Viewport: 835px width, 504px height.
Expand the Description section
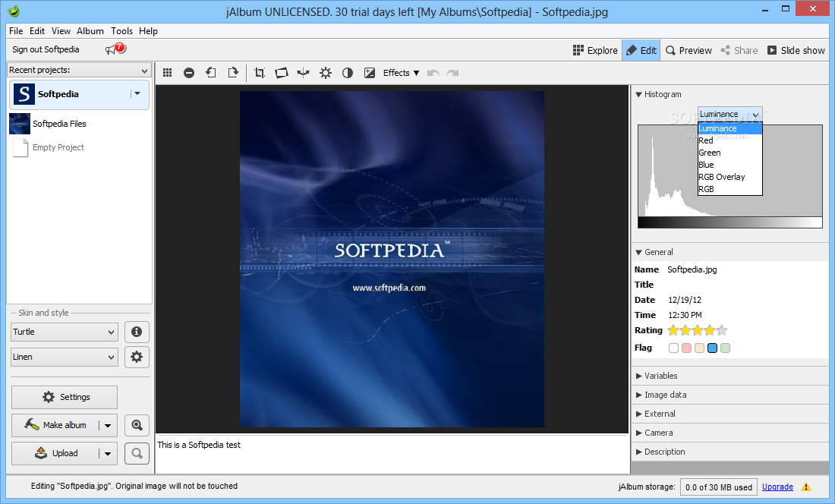638,452
